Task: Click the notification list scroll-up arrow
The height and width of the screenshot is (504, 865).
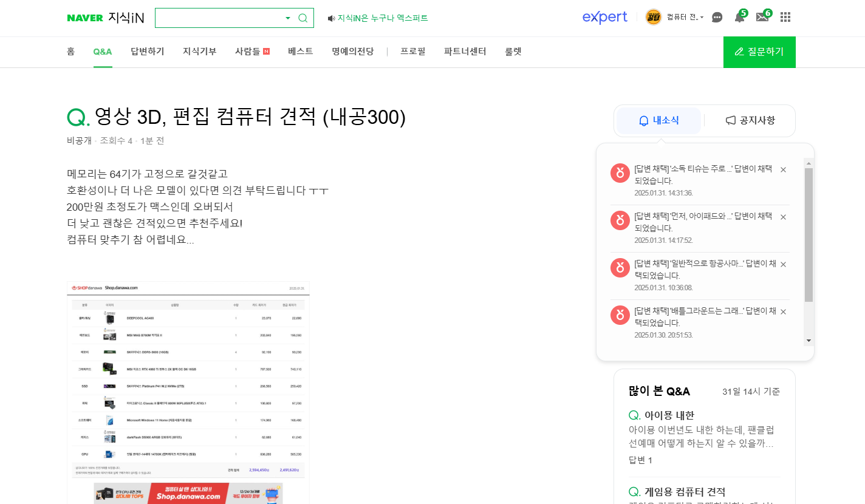Action: (x=809, y=163)
